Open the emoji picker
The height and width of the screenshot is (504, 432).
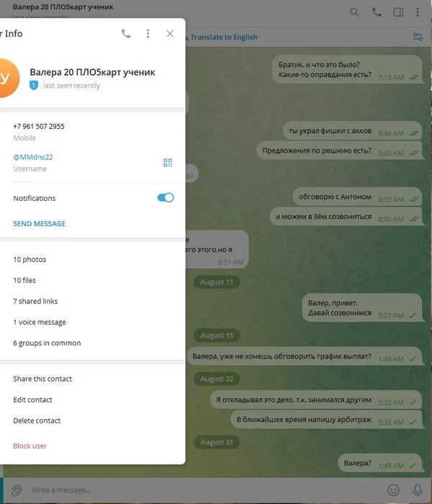tap(393, 490)
